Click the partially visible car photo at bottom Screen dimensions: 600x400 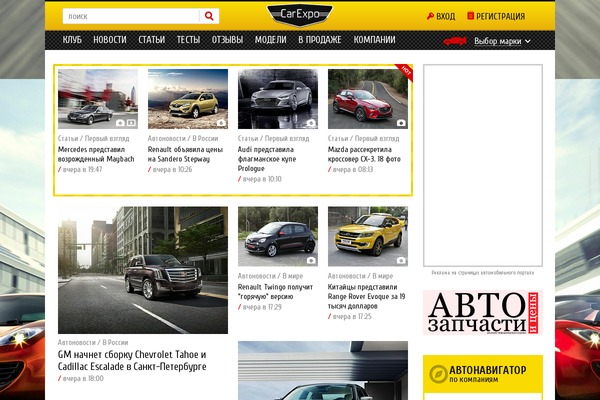point(323,371)
